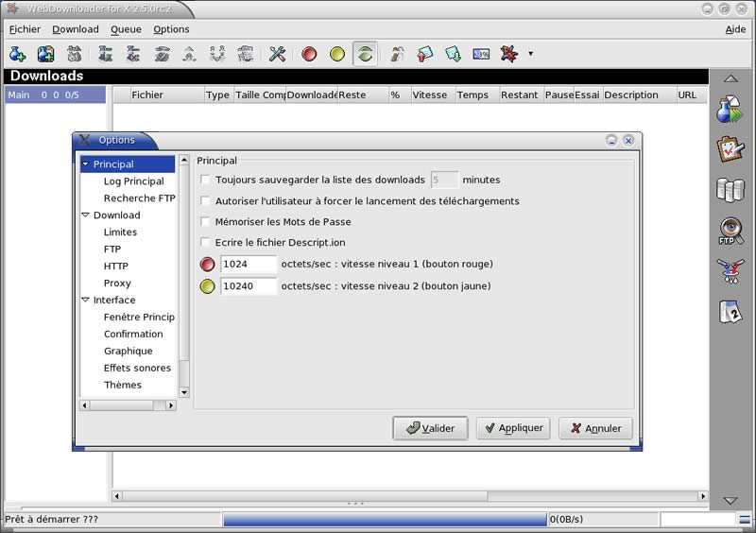Select Graphique under Interface
This screenshot has width=756, height=533.
[129, 351]
